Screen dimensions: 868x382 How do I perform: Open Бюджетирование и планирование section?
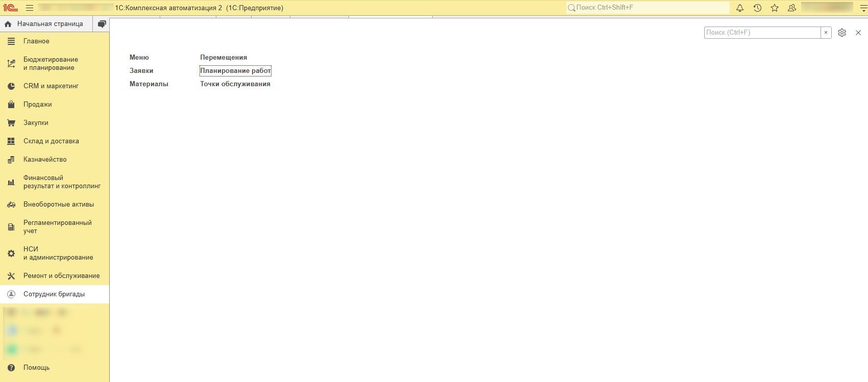tap(55, 64)
